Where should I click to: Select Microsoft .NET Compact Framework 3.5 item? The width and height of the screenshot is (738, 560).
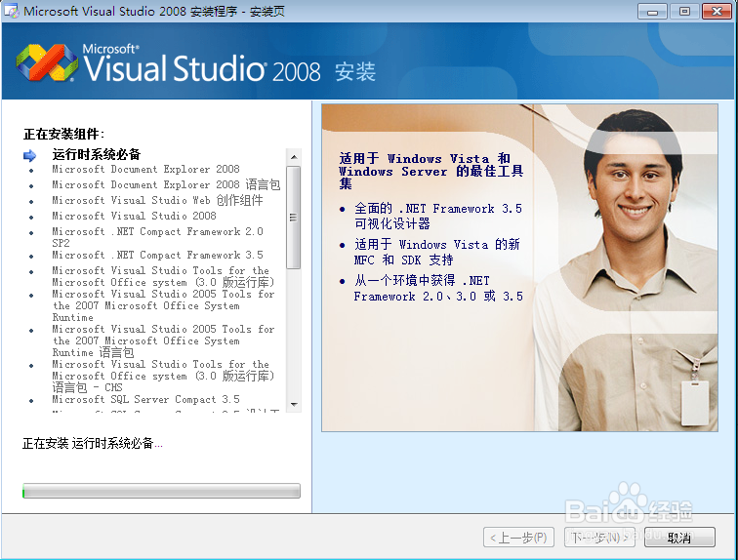click(157, 255)
